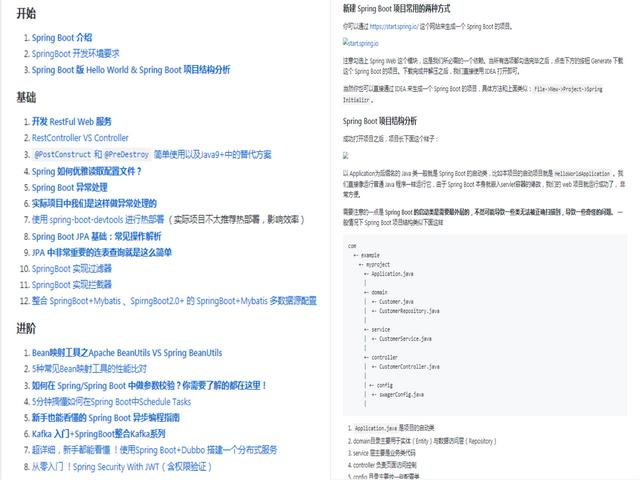Open '整合 SpringBoot+Mybatis' link
This screenshot has height=480, width=640.
coord(76,301)
